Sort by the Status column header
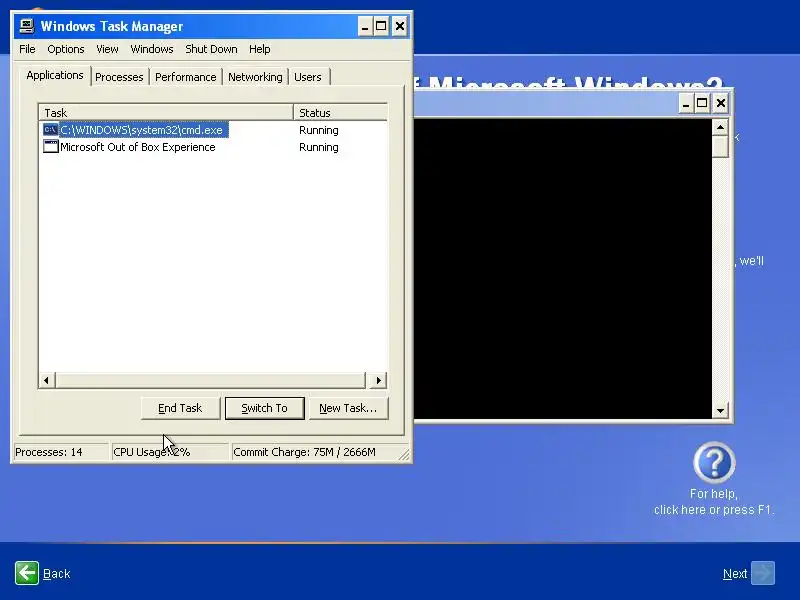 point(340,112)
